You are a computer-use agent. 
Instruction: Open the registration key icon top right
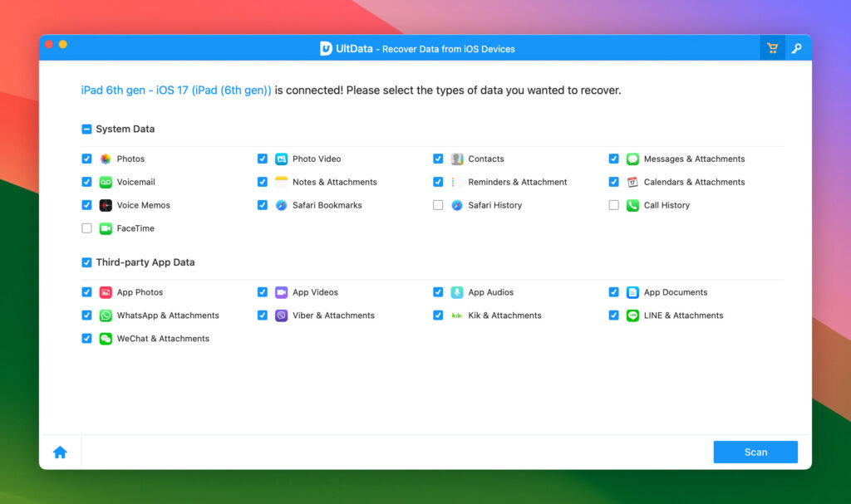799,47
